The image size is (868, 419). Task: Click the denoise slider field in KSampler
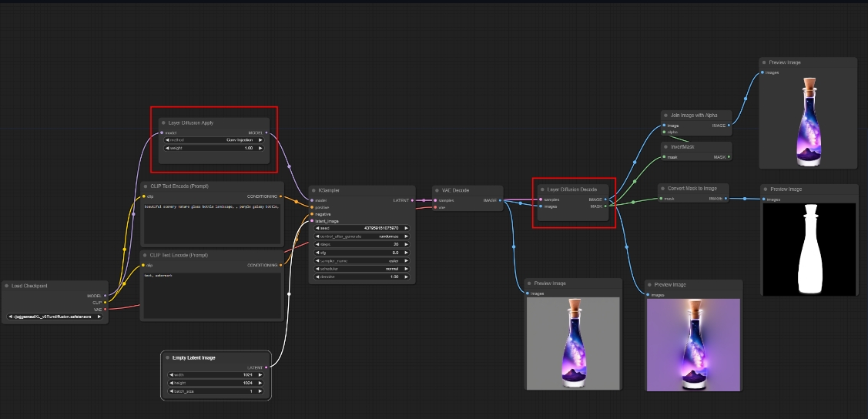tap(361, 277)
